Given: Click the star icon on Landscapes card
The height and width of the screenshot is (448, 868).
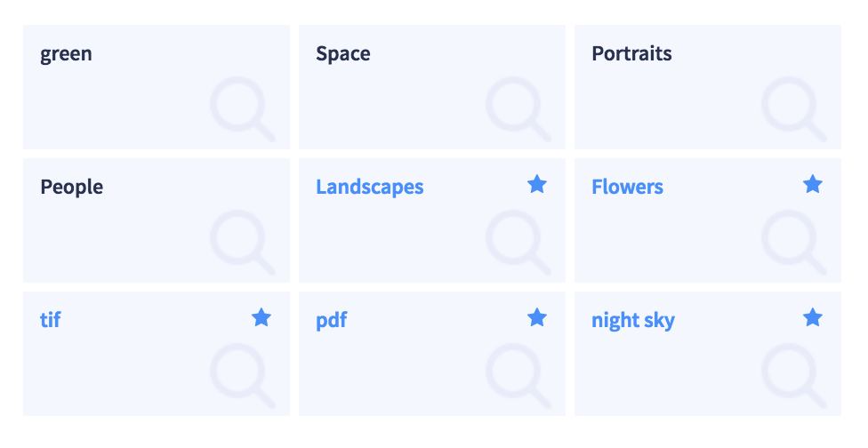Looking at the screenshot, I should pyautogui.click(x=537, y=184).
